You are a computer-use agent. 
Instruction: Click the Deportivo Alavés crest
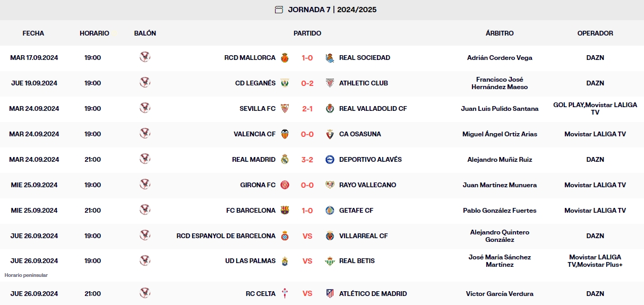[x=330, y=160]
